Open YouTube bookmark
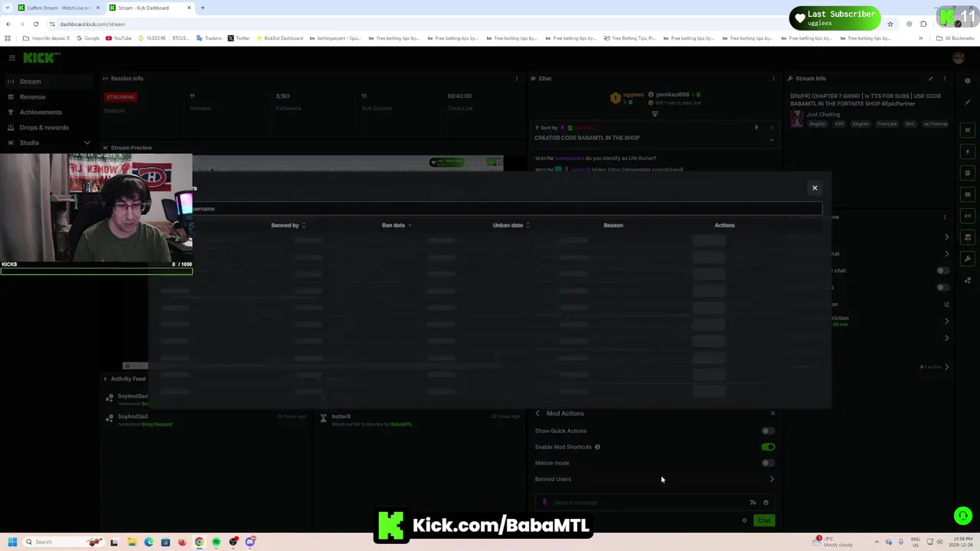 click(x=119, y=38)
